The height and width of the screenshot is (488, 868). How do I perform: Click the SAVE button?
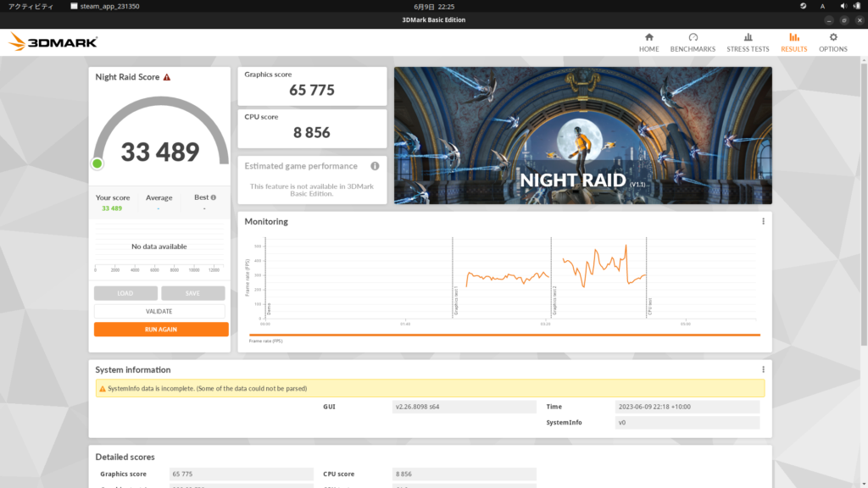tap(192, 293)
